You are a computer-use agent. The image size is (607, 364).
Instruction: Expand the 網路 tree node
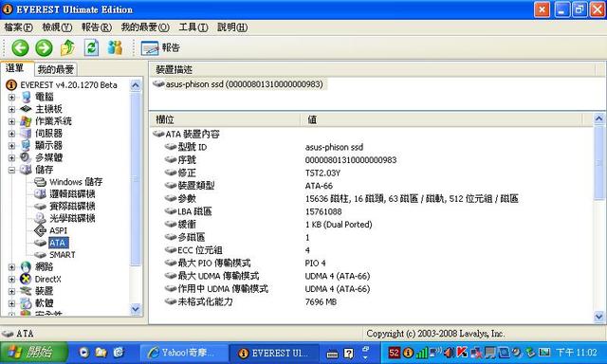pyautogui.click(x=11, y=267)
